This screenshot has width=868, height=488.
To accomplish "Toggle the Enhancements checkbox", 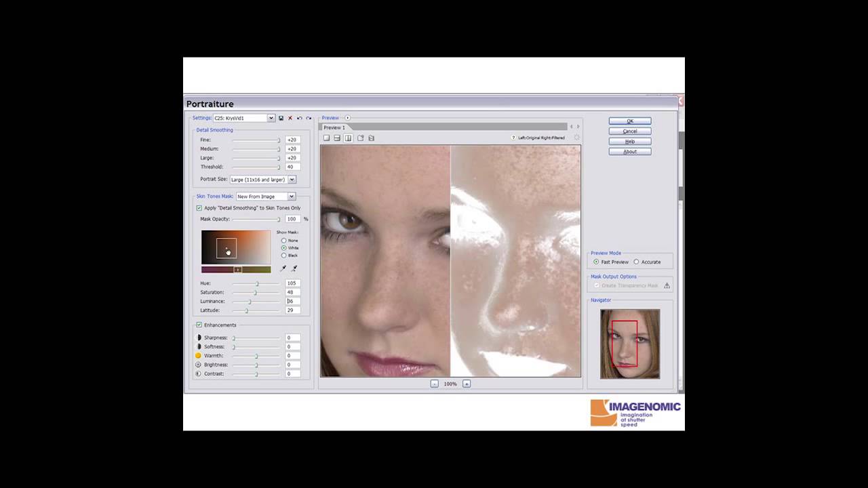I will pos(199,325).
